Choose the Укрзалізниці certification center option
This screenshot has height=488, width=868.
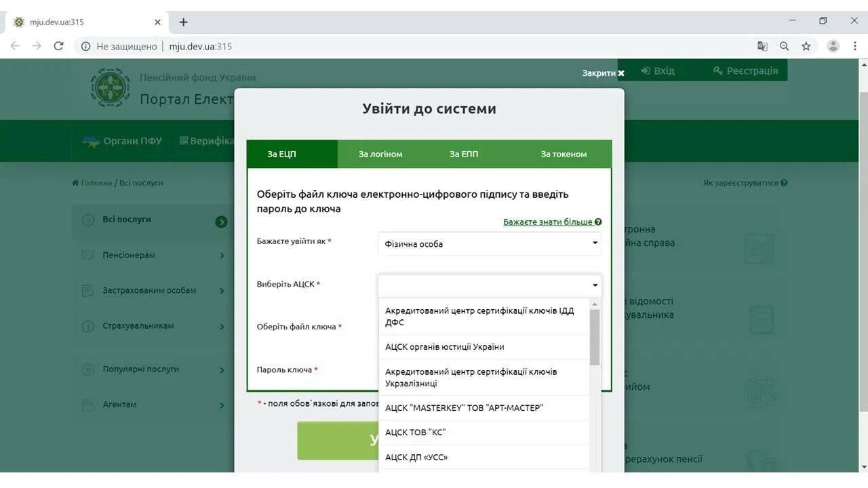point(484,378)
